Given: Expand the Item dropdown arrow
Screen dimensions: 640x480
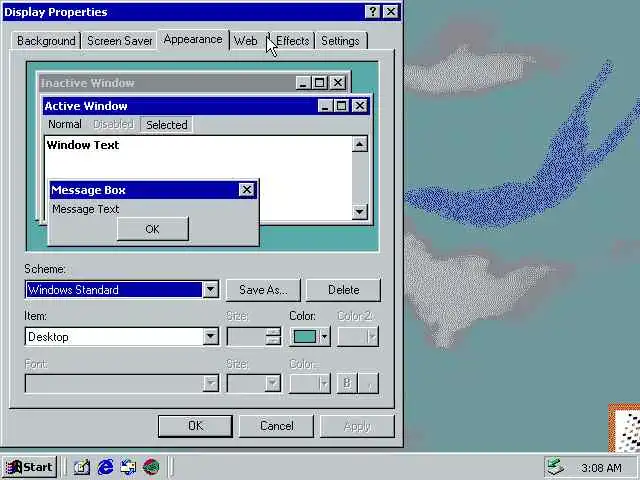Looking at the screenshot, I should (x=211, y=337).
